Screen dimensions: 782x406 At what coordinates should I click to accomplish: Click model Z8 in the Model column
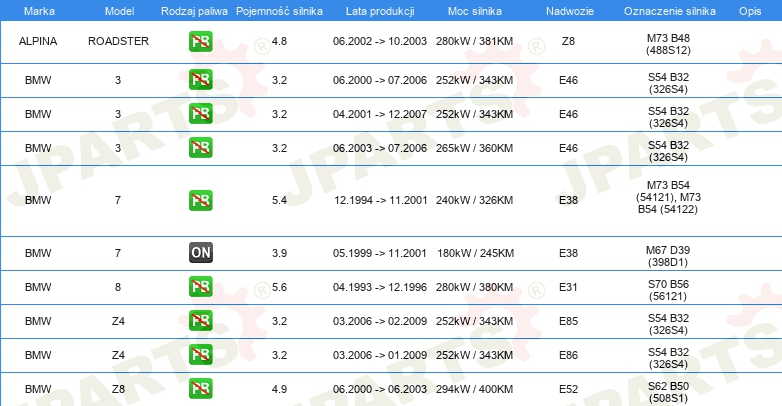118,389
